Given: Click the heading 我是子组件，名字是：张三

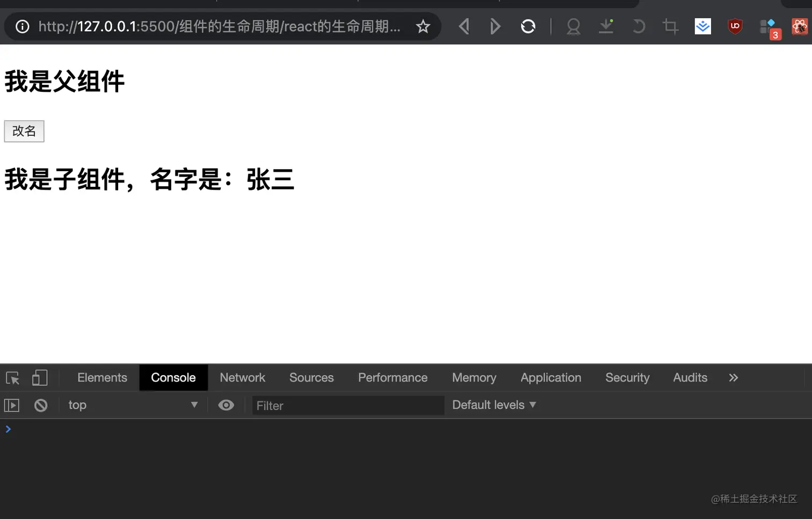Looking at the screenshot, I should click(149, 179).
